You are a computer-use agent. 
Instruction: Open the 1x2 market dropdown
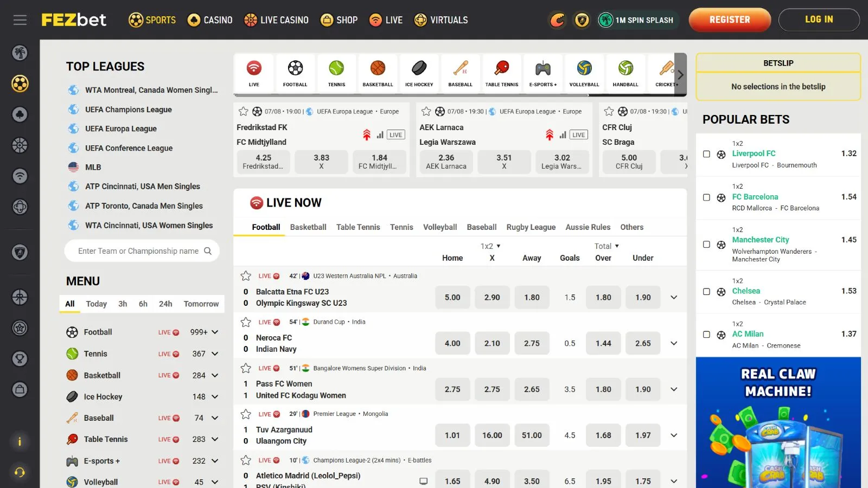point(490,246)
